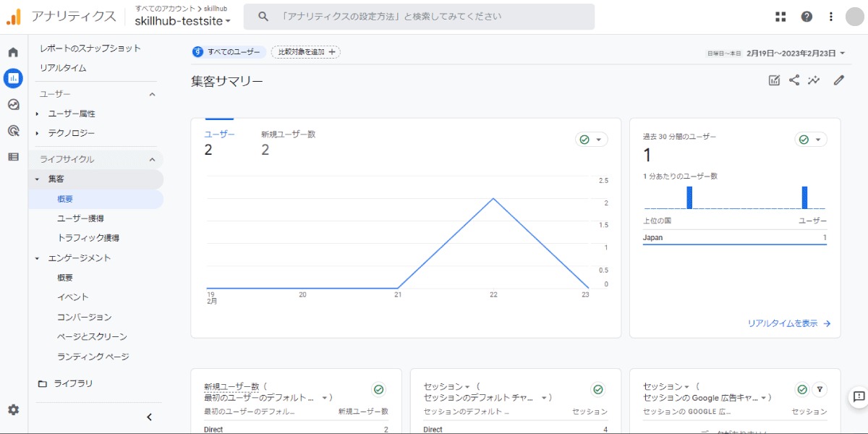Open the Explore icon in left rail
Screen dimensions: 868x434
pos(13,104)
